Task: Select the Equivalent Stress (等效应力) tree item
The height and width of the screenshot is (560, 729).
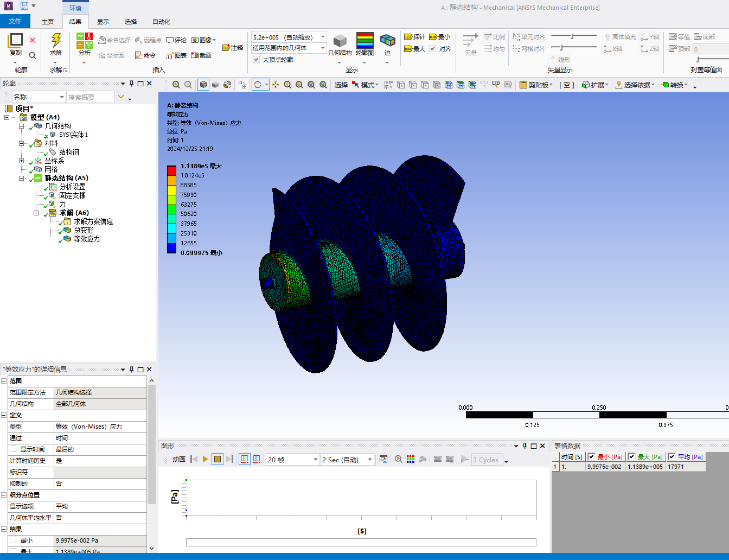Action: click(87, 239)
